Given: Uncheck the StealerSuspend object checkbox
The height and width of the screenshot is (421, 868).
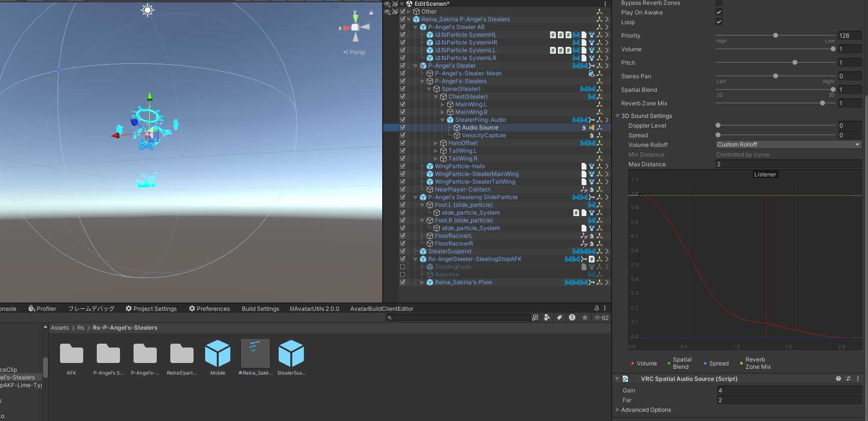Looking at the screenshot, I should click(403, 251).
